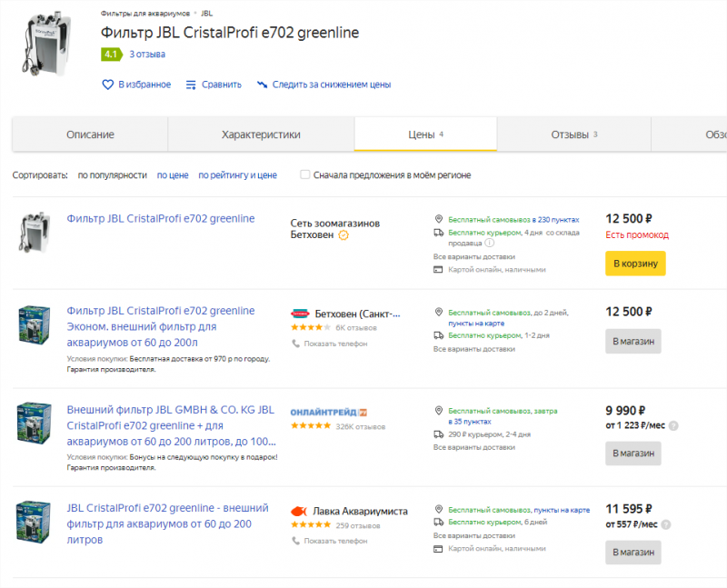Click 'Сравнить' link
Image resolution: width=727 pixels, height=588 pixels.
pyautogui.click(x=222, y=85)
